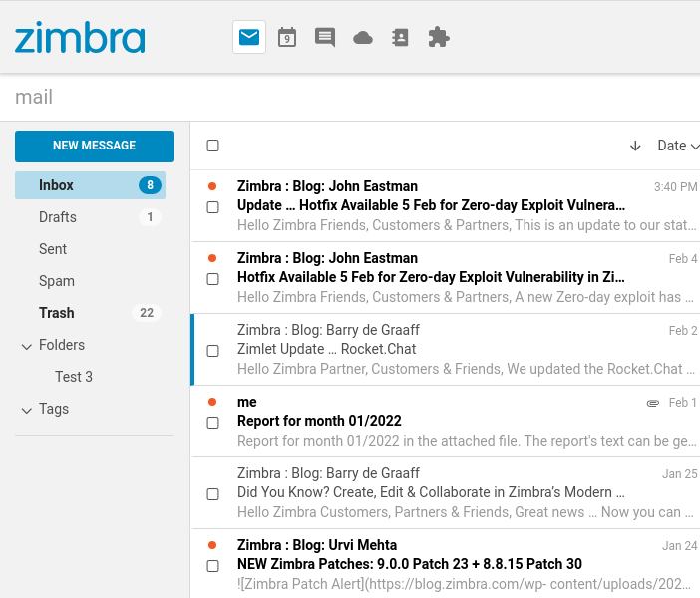Check the Did You Know email
The image size is (700, 598).
[213, 494]
